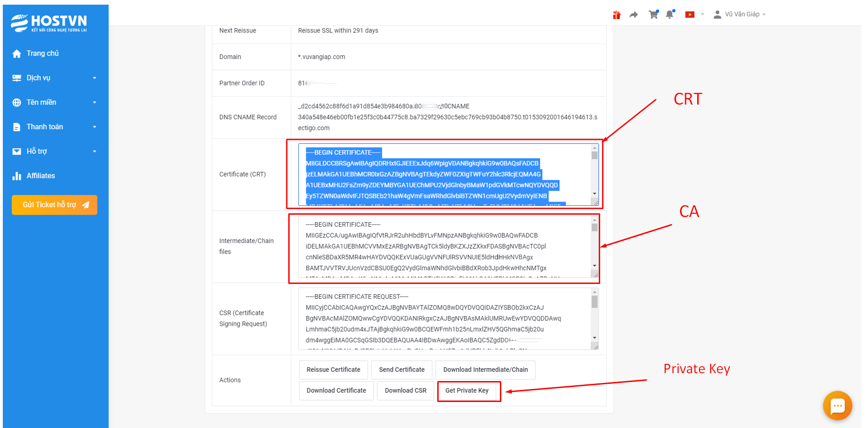Click the Get Private Key button
This screenshot has height=428, width=868.
pyautogui.click(x=467, y=391)
